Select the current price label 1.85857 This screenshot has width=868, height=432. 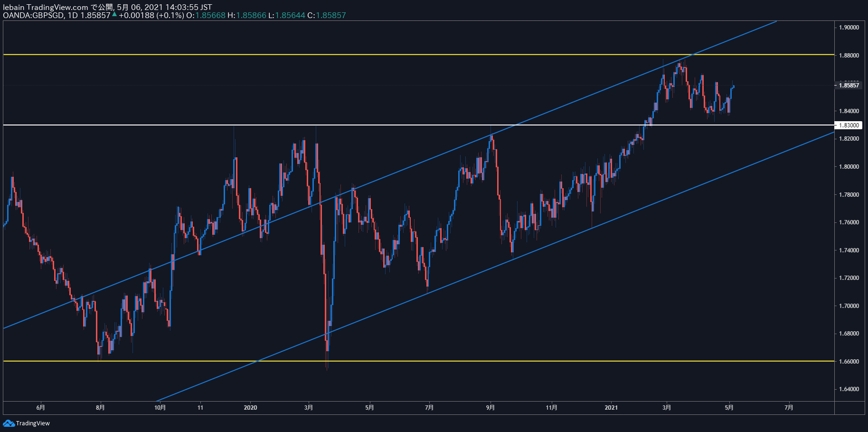849,86
